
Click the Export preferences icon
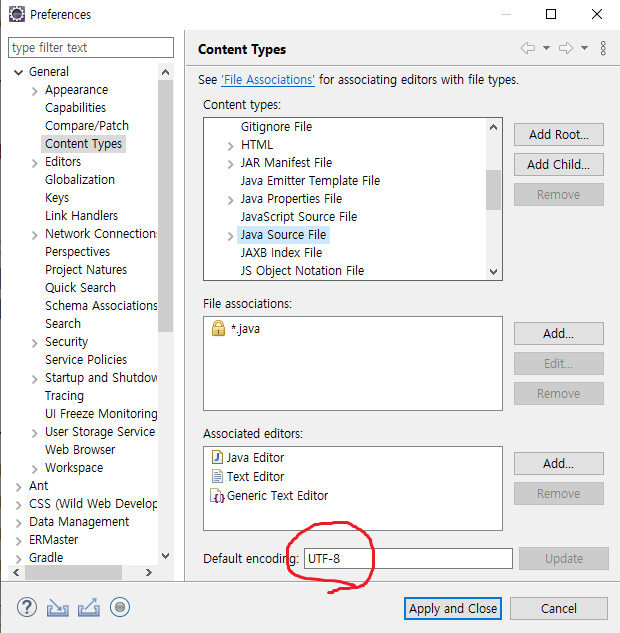click(89, 608)
